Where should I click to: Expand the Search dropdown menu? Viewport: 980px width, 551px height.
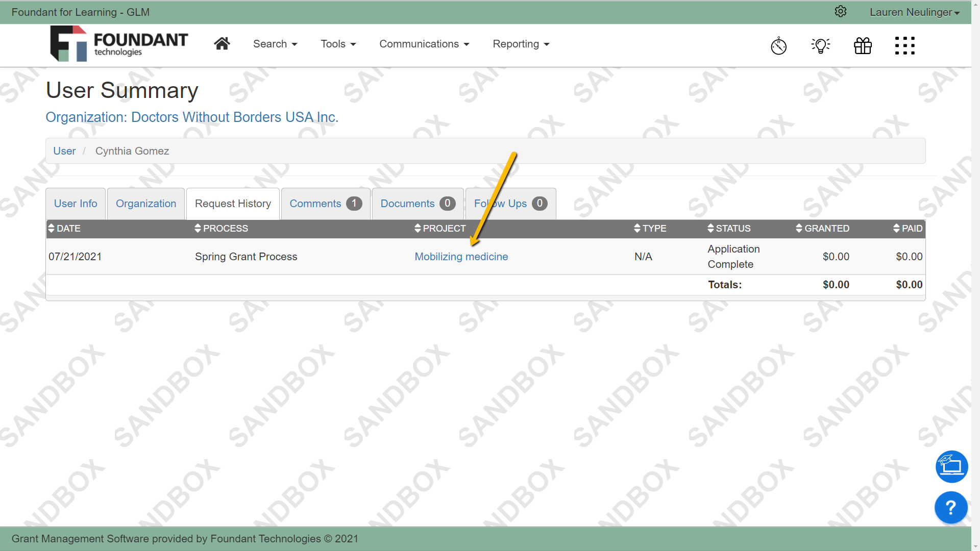pyautogui.click(x=275, y=44)
